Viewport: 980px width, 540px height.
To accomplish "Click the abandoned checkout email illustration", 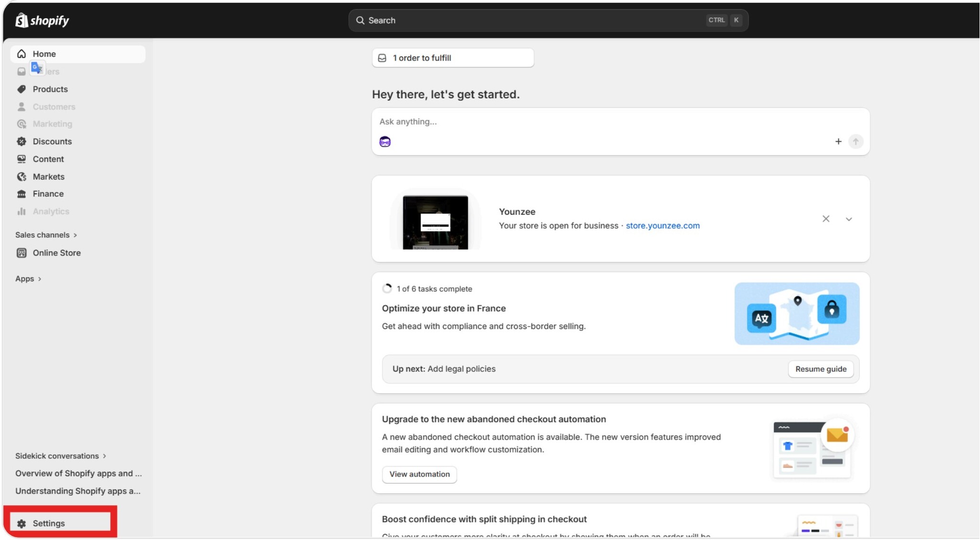I will (x=813, y=449).
